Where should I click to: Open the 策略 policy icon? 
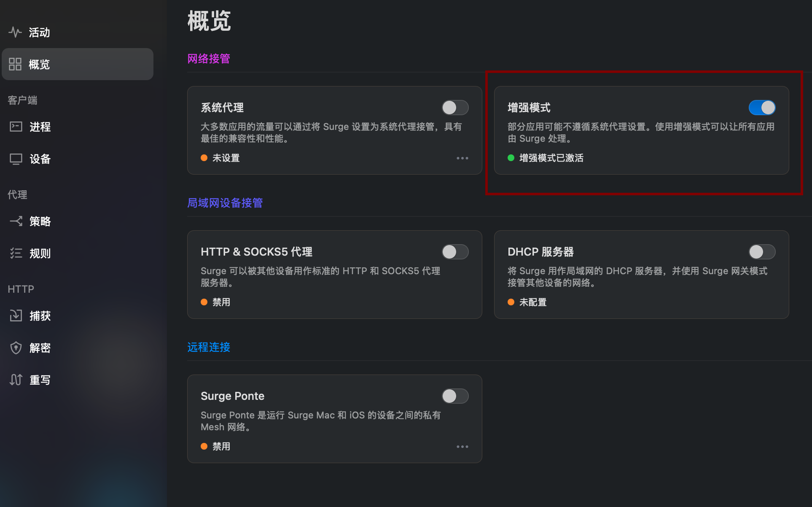pyautogui.click(x=16, y=221)
